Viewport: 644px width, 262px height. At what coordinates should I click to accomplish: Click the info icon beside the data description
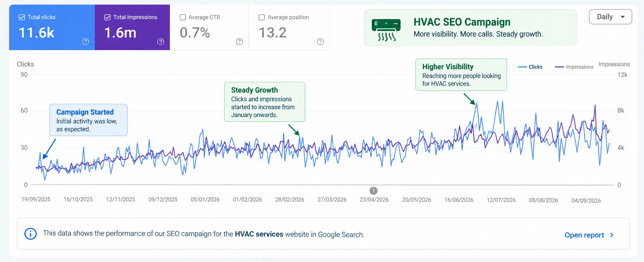30,234
